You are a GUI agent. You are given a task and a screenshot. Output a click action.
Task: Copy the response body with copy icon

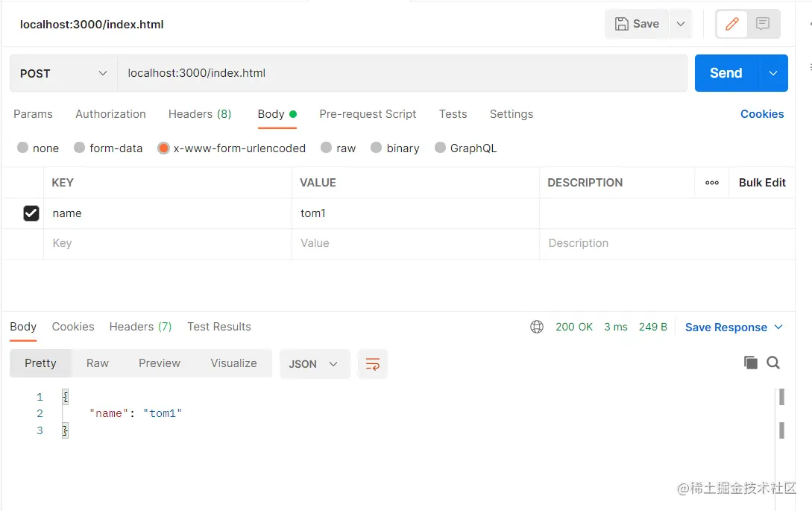click(751, 363)
